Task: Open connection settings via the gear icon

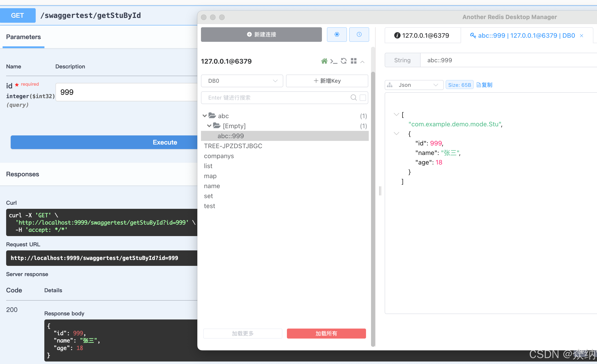Action: [x=337, y=34]
